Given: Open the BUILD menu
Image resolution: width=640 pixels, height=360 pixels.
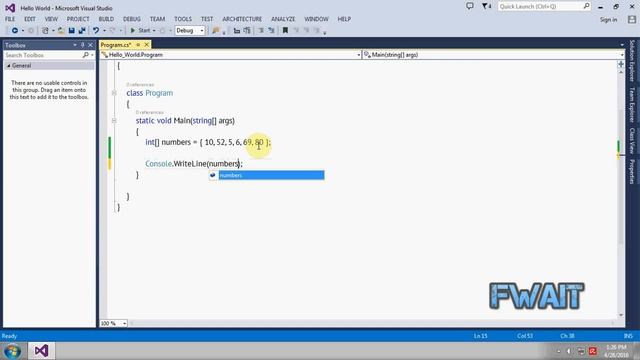Looking at the screenshot, I should click(x=106, y=19).
